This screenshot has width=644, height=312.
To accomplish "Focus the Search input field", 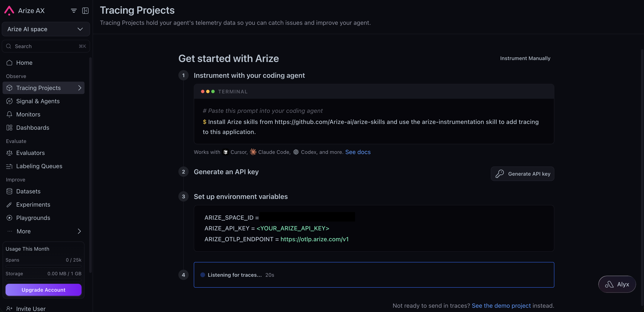I will tap(46, 46).
